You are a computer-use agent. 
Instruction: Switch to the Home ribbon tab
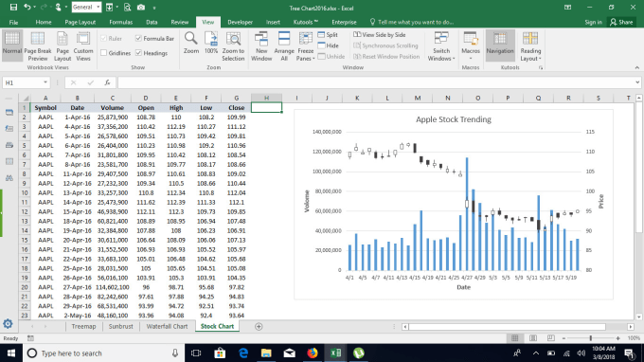[x=44, y=22]
